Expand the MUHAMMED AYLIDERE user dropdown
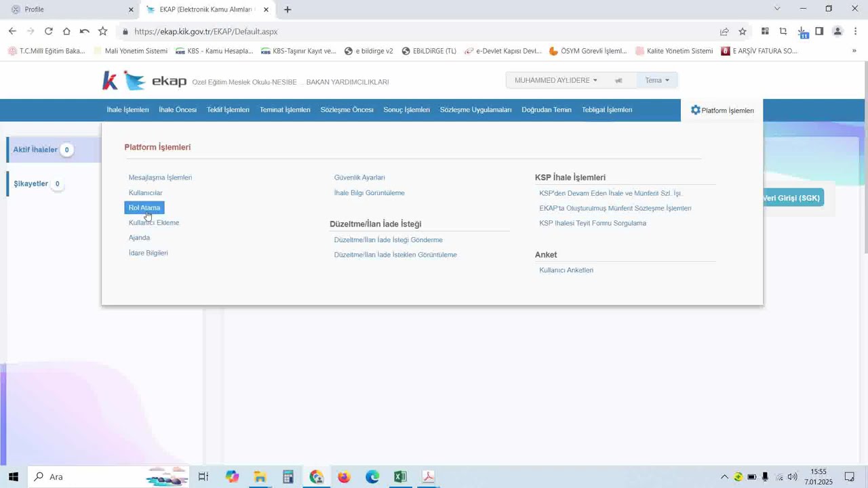Screen dimensions: 868x488 [x=556, y=80]
